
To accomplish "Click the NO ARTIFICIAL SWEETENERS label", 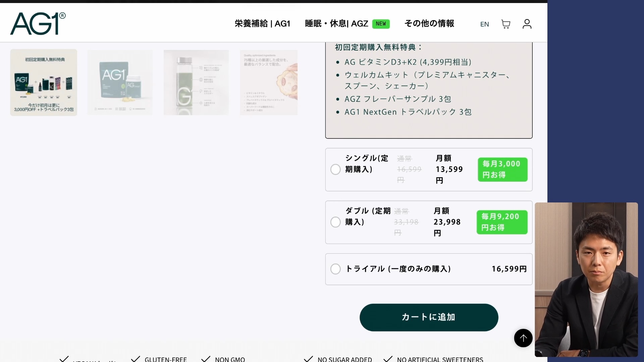I will [x=440, y=359].
